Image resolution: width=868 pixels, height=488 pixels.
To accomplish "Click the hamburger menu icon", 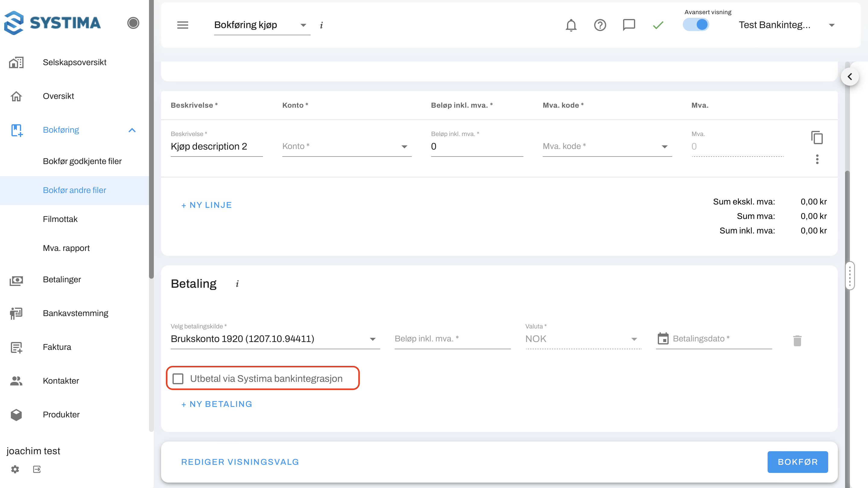I will (x=183, y=25).
